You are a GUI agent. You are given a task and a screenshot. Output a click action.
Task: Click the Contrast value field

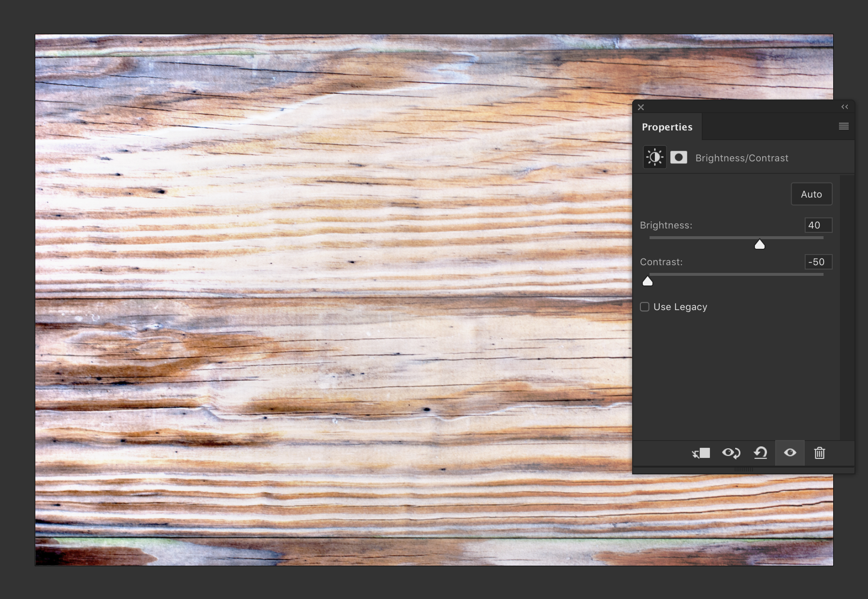click(818, 262)
